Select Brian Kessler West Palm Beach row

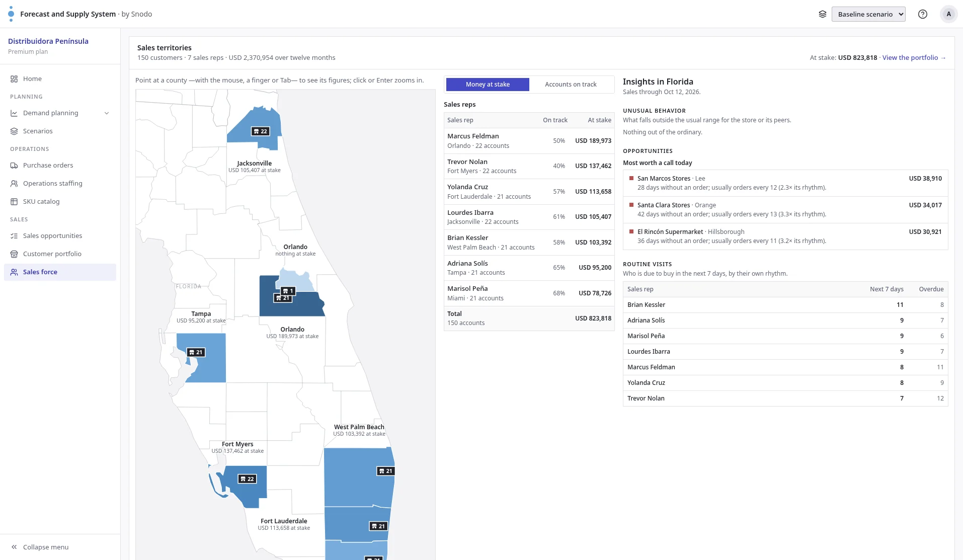[529, 243]
